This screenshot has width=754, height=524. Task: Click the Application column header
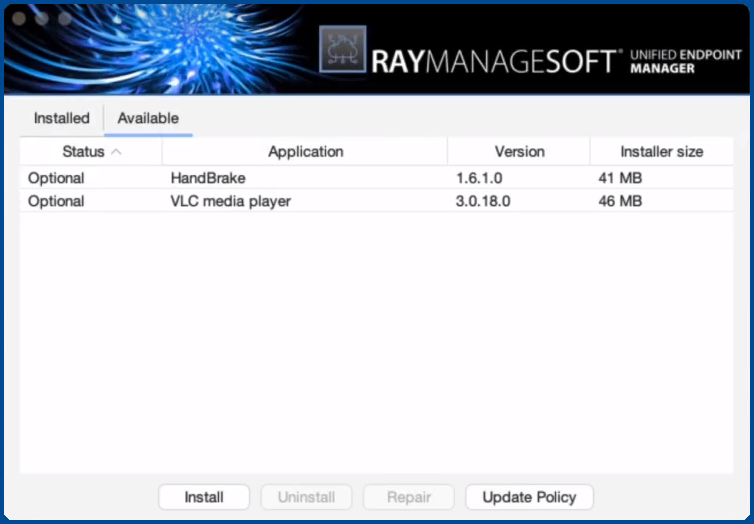point(305,152)
